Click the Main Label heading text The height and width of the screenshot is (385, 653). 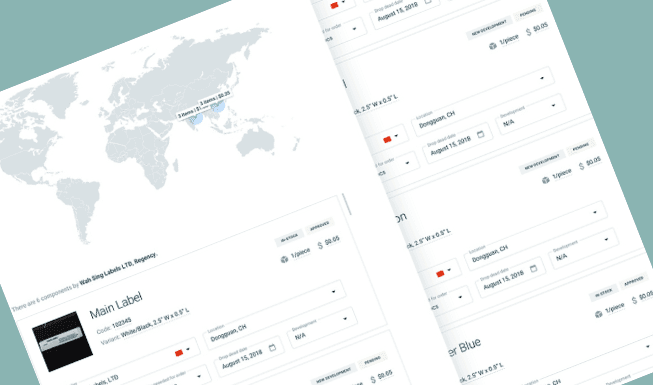pyautogui.click(x=116, y=305)
